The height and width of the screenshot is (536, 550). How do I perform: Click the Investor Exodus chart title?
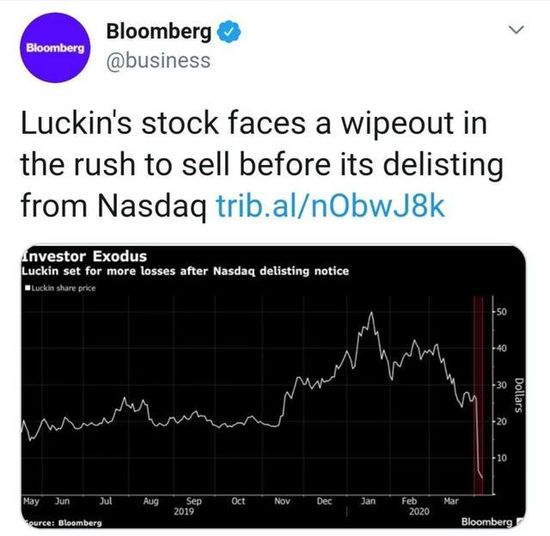pos(84,256)
